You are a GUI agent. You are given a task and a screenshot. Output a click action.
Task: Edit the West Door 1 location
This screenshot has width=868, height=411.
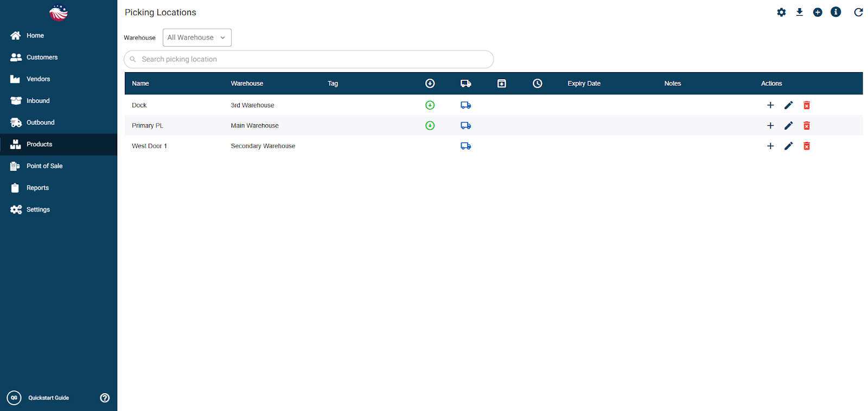click(789, 146)
